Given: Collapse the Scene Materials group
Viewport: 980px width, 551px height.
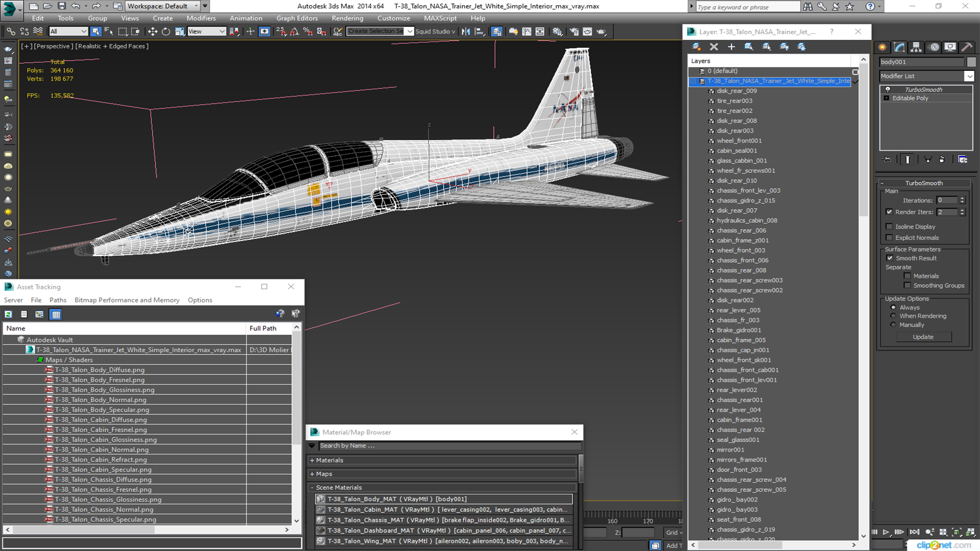Looking at the screenshot, I should click(312, 488).
